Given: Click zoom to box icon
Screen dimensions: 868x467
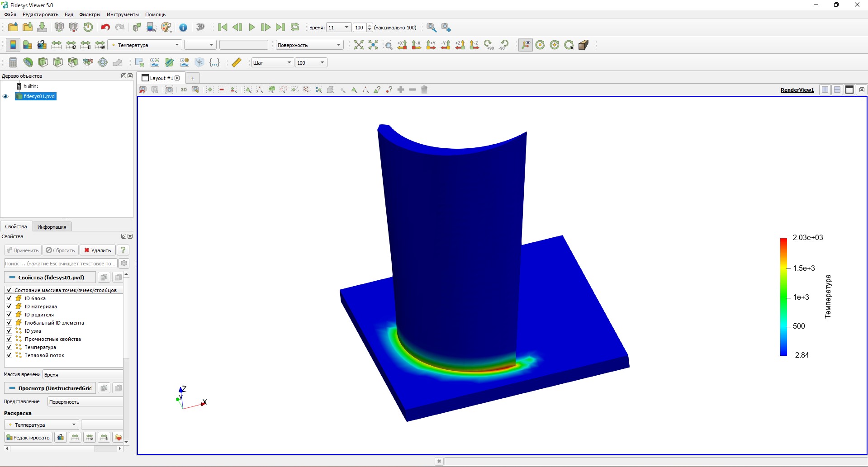Looking at the screenshot, I should pos(388,45).
